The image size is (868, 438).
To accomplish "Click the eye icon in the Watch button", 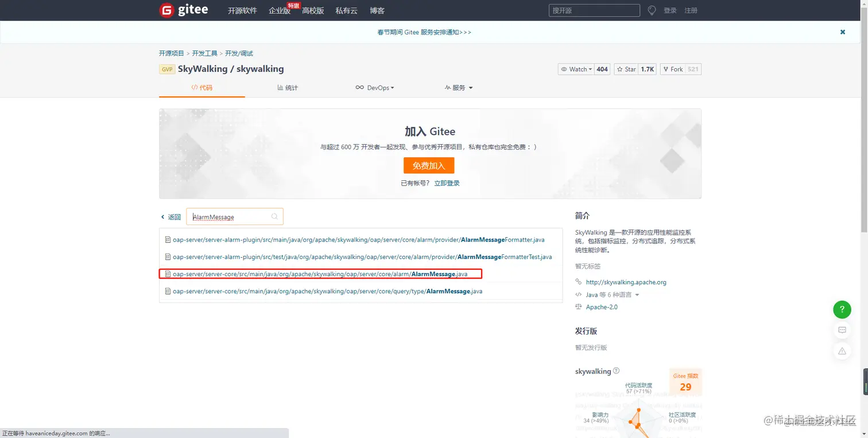I will point(564,69).
